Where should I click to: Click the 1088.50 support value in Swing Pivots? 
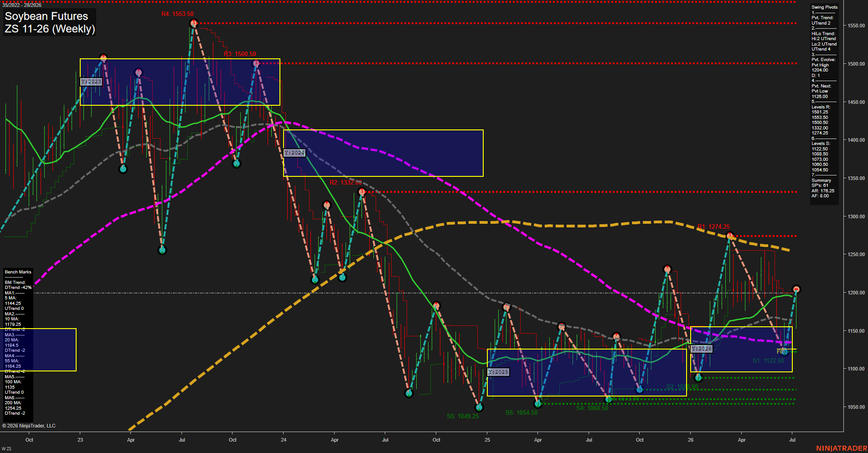click(820, 154)
